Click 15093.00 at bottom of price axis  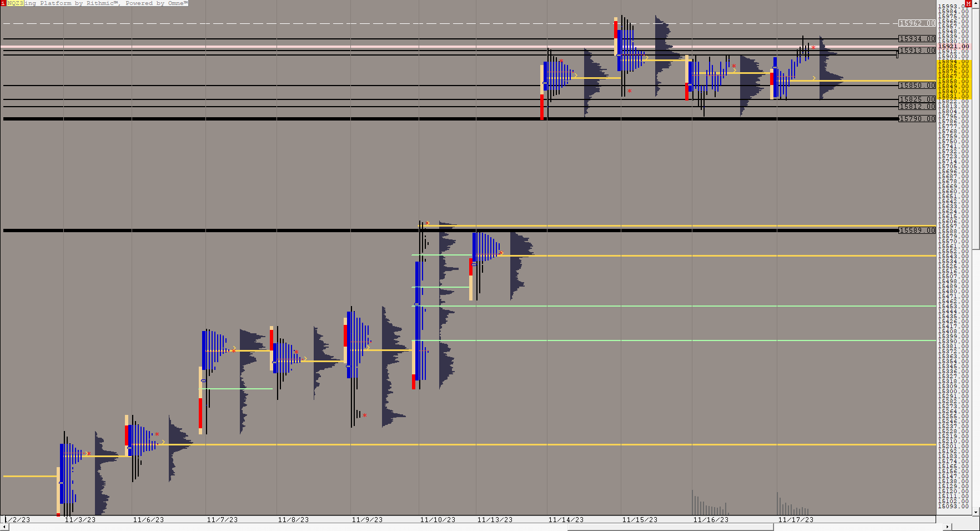click(x=953, y=506)
